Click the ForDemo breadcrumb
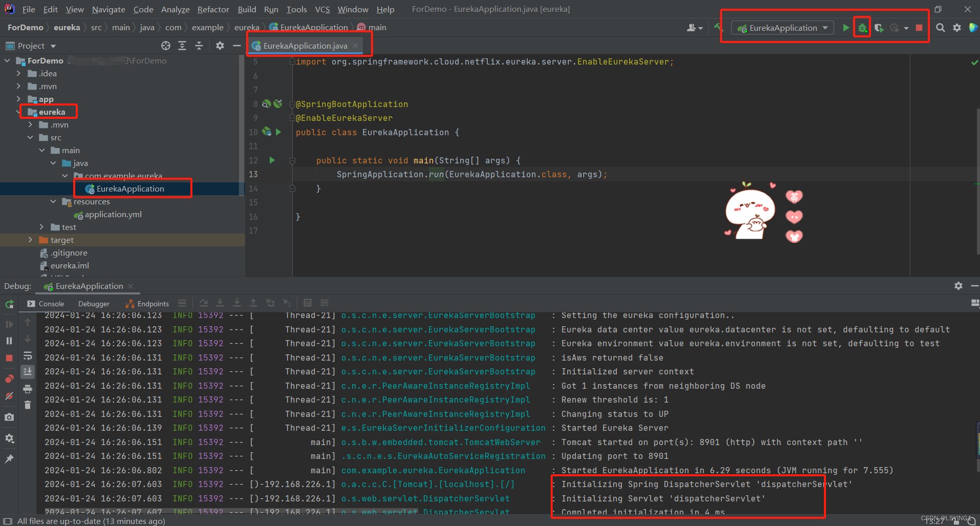This screenshot has height=526, width=980. (26, 27)
